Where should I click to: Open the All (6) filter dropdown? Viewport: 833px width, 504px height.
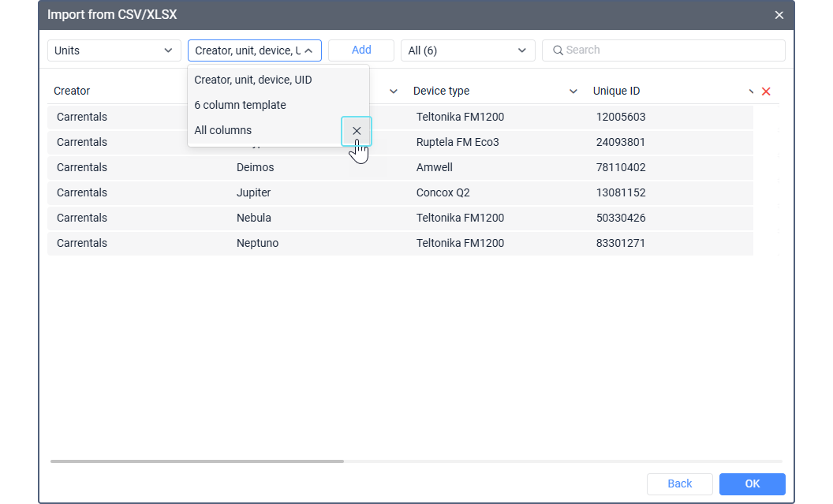click(467, 50)
